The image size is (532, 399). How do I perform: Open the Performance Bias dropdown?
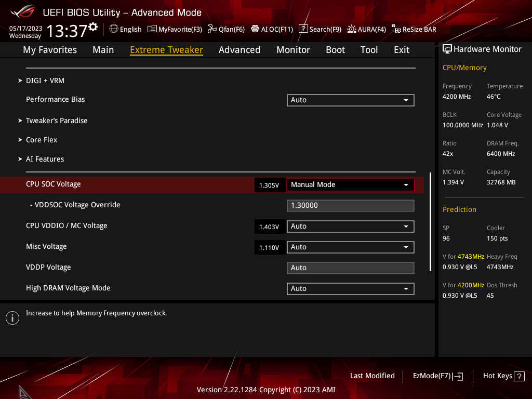pyautogui.click(x=351, y=100)
